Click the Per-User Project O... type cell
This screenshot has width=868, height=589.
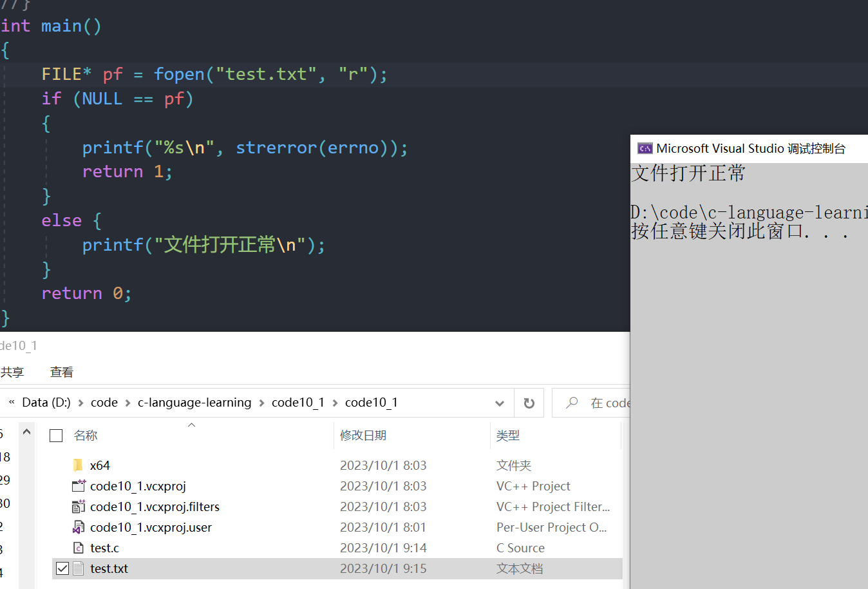[x=552, y=527]
